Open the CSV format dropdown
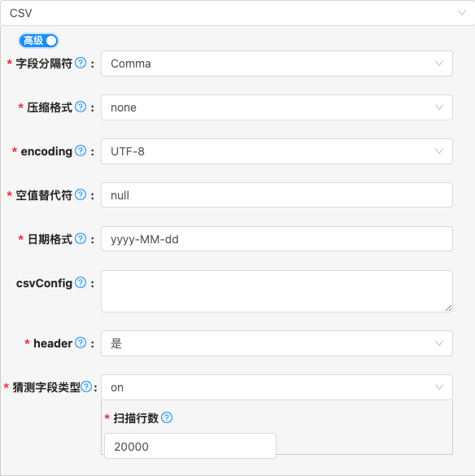 [237, 13]
